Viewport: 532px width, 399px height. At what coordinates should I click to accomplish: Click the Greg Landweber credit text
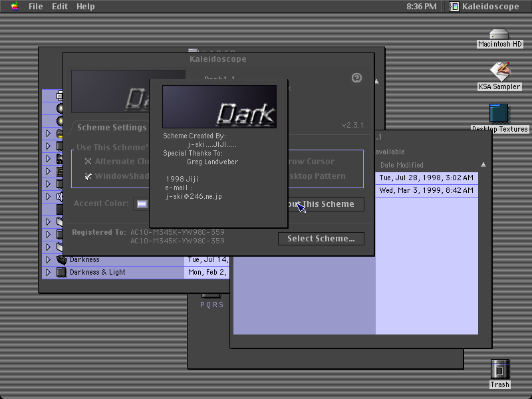click(212, 162)
